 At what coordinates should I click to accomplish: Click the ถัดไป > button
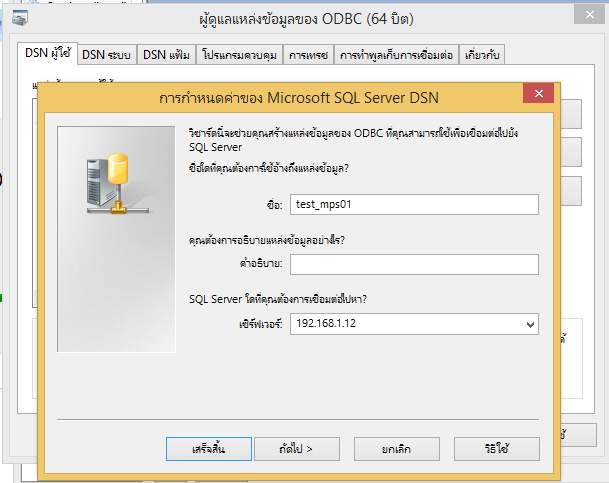[x=297, y=449]
